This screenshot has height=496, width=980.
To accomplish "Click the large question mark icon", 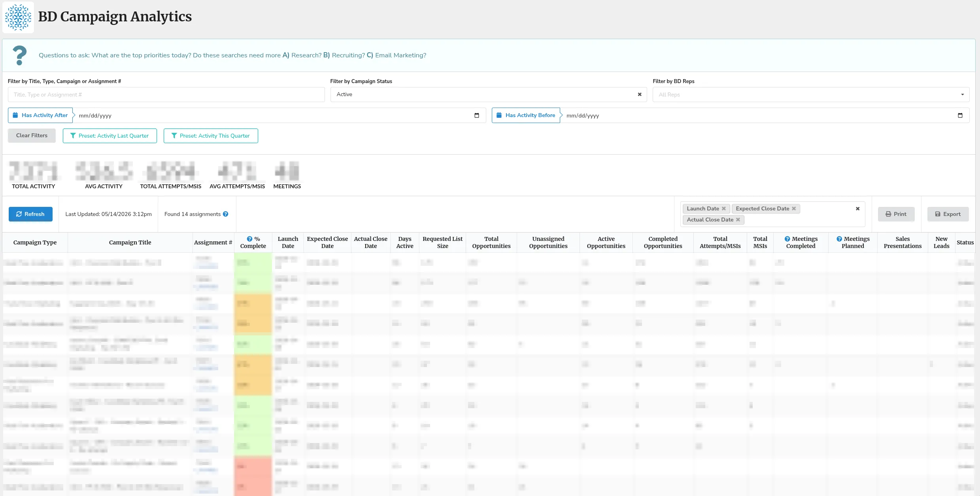I will point(19,55).
